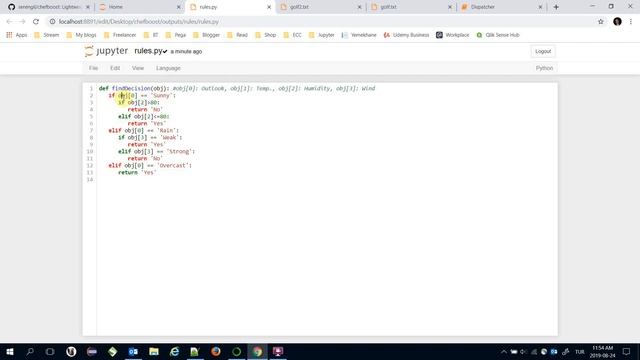Image resolution: width=640 pixels, height=360 pixels.
Task: Open the My blogs bookmark folder
Action: coord(82,35)
